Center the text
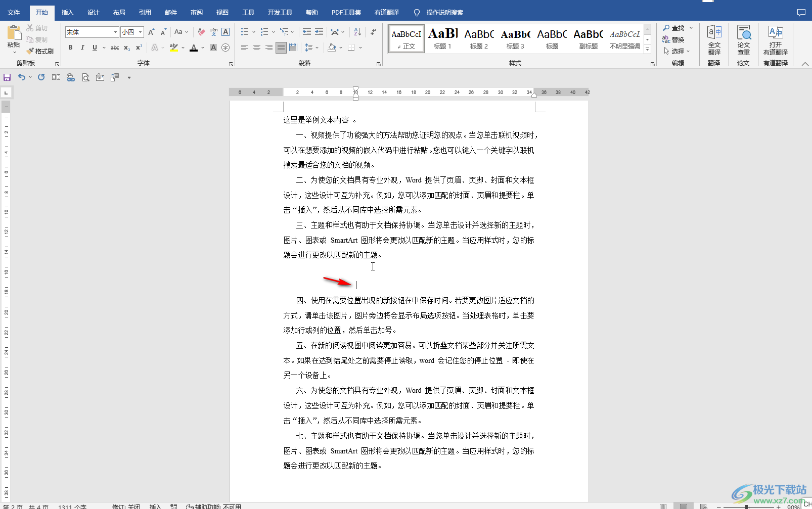The height and width of the screenshot is (509, 812). coord(256,48)
